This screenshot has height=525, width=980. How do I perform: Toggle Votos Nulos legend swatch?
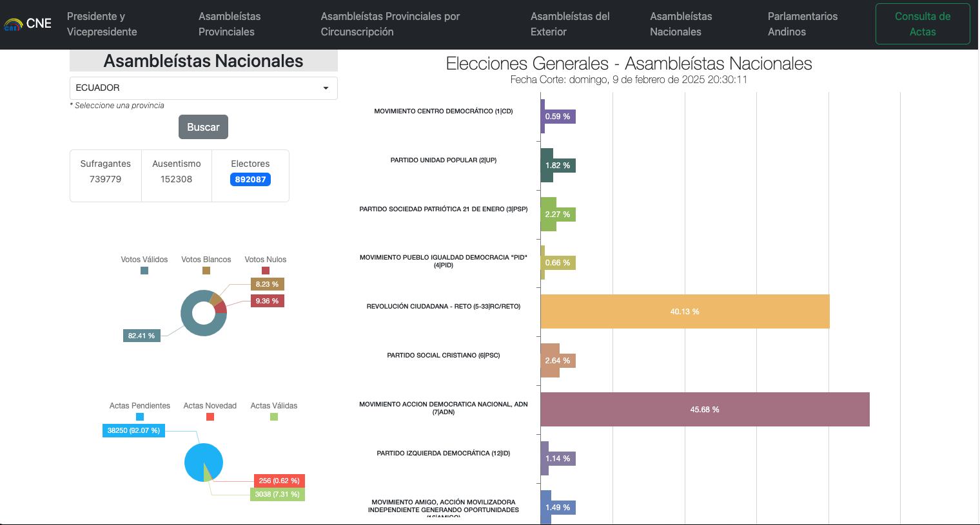[x=266, y=271]
